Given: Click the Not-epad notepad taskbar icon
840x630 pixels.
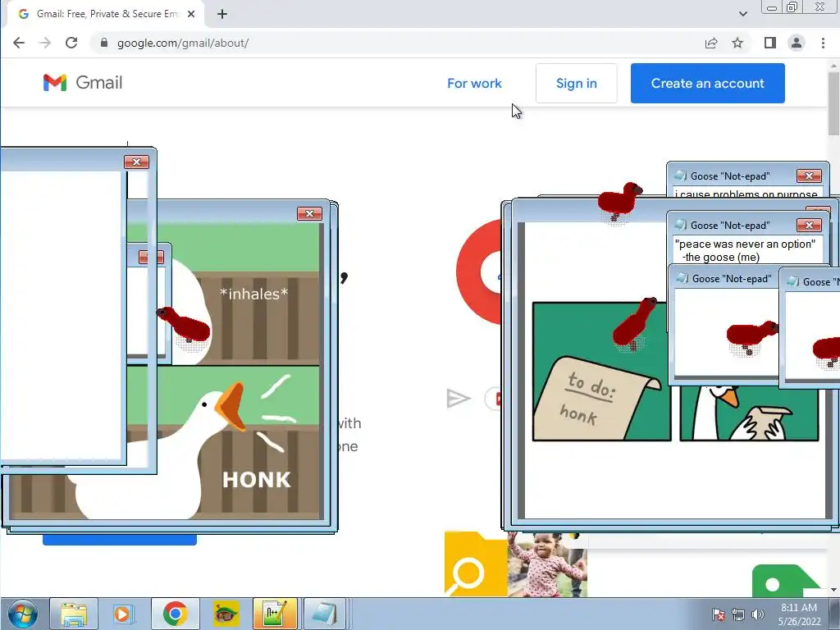Looking at the screenshot, I should [x=325, y=614].
